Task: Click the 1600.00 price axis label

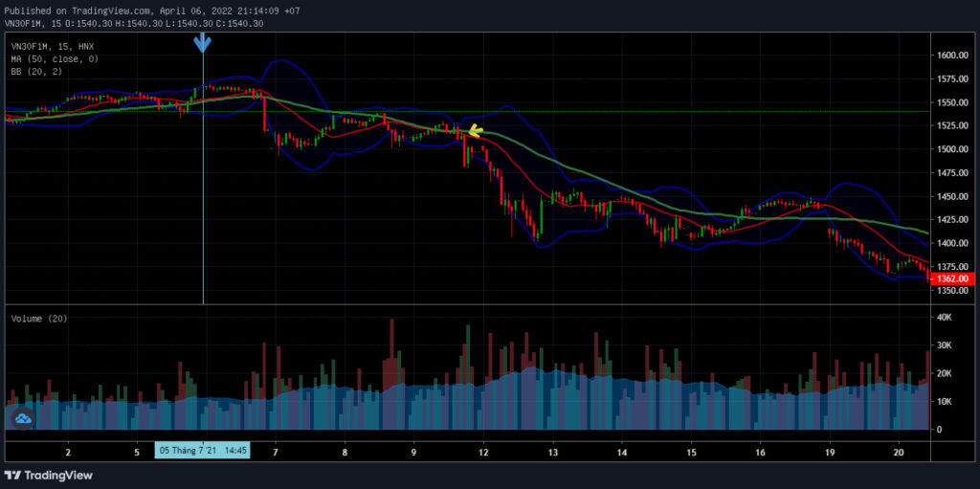Action: (x=950, y=56)
